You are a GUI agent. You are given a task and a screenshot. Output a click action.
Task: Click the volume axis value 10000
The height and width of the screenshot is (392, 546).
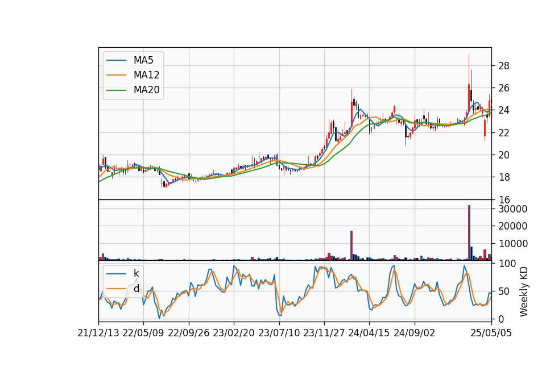[x=513, y=244]
